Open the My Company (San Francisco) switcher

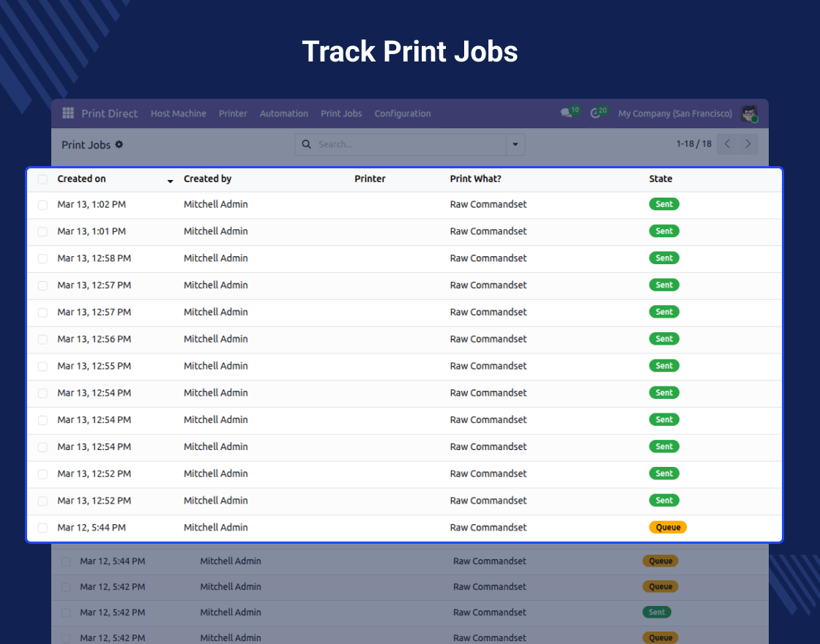[x=674, y=113]
